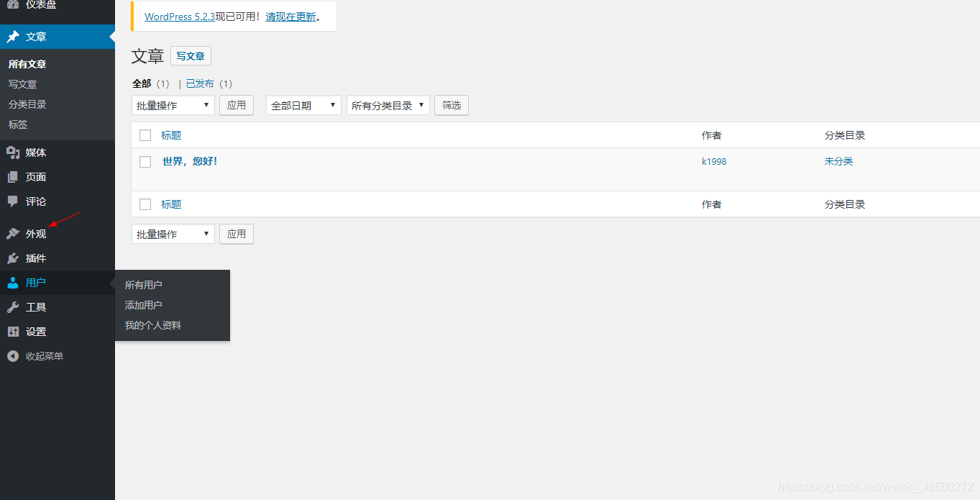Screen dimensions: 980x500
Task: Click author link k1998
Action: pyautogui.click(x=714, y=161)
